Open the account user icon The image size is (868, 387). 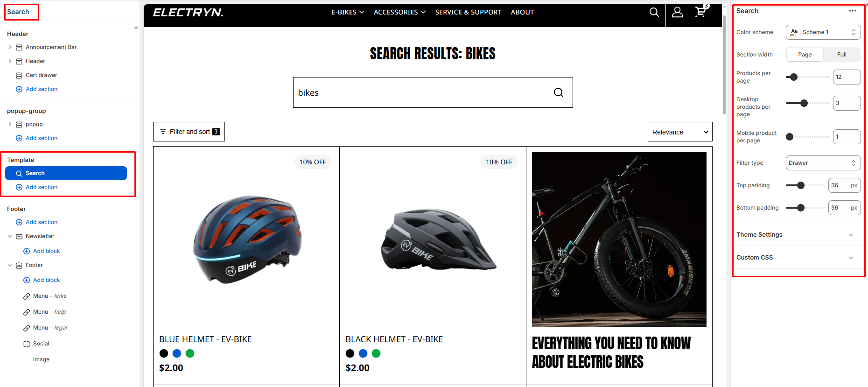[x=677, y=13]
